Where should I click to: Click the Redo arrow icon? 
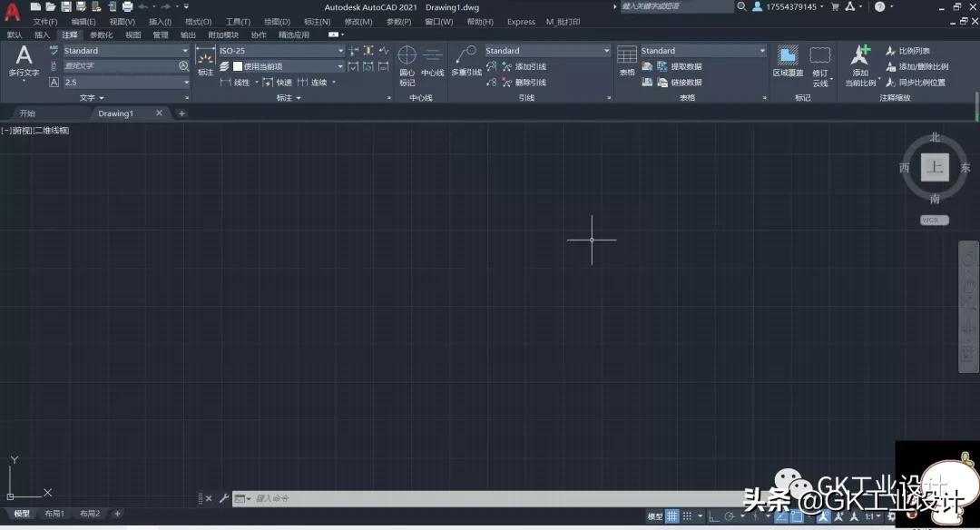[x=166, y=7]
